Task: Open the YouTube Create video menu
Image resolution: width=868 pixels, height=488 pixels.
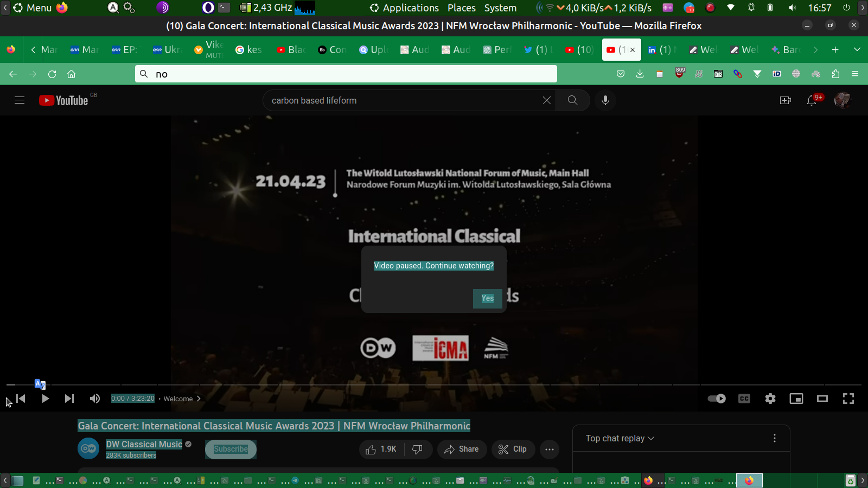Action: coord(785,100)
